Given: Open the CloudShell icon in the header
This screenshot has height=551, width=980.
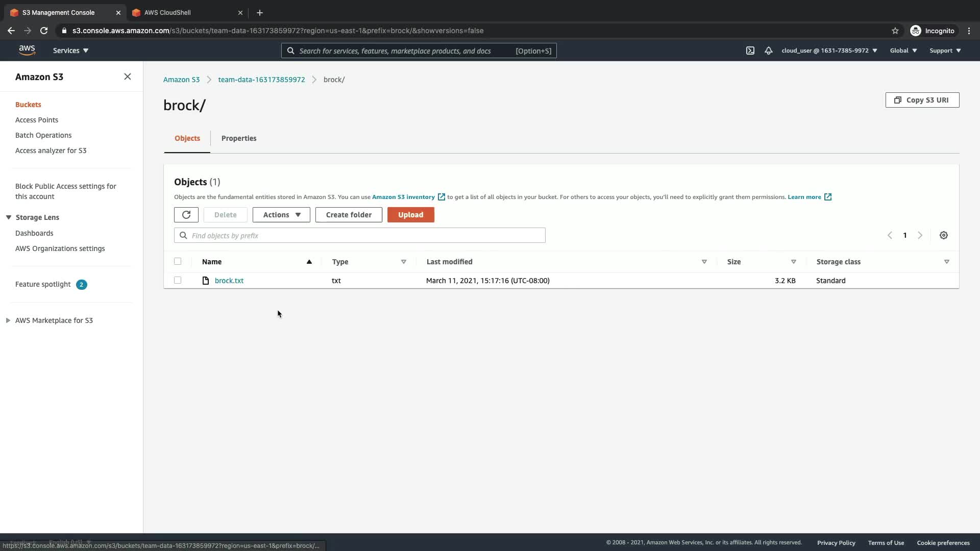Looking at the screenshot, I should [x=750, y=51].
